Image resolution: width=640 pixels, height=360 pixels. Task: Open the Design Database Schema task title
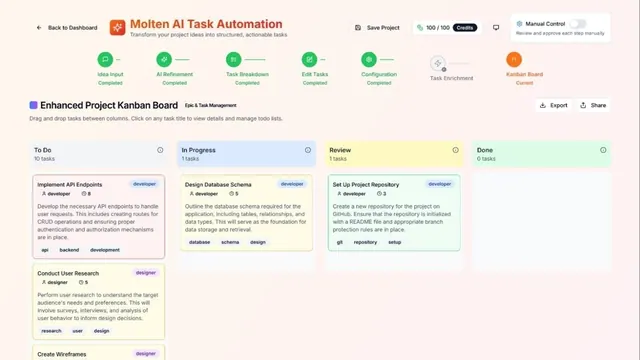tap(218, 184)
